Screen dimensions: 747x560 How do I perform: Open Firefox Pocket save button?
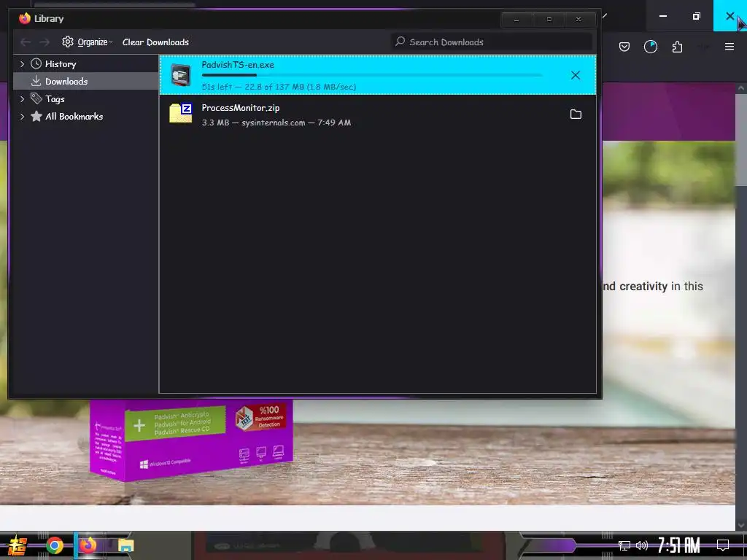tap(624, 47)
